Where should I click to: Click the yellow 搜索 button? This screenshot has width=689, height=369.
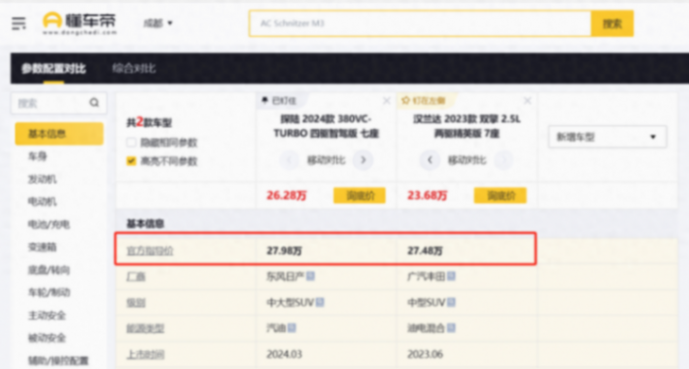click(612, 23)
